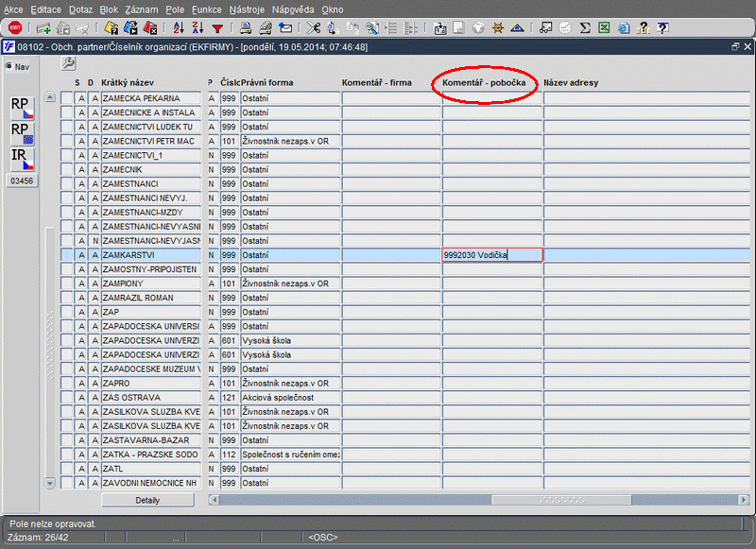
Task: Tick the checkbox in ZAP row
Action: [x=66, y=312]
